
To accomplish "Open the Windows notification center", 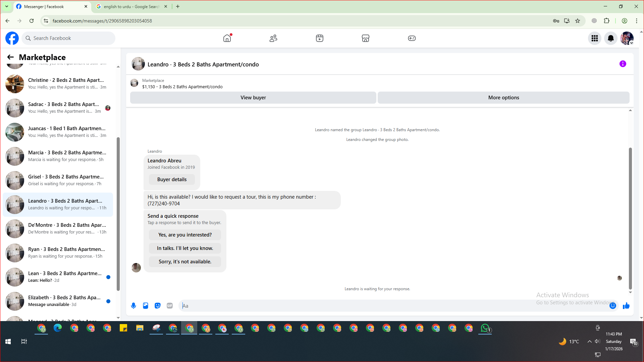I will [634, 342].
